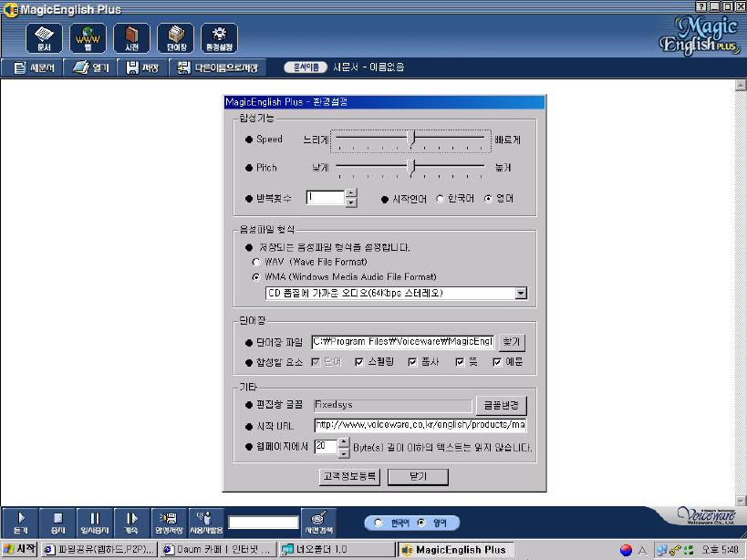Screen dimensions: 747x560
Task: Close the settings dialog with 닫기
Action: tap(418, 476)
